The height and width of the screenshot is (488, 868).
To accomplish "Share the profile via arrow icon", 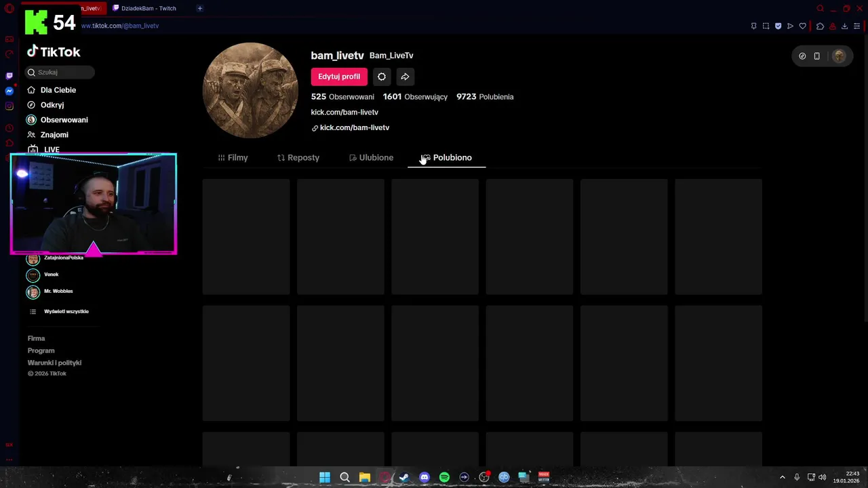I will pyautogui.click(x=405, y=77).
